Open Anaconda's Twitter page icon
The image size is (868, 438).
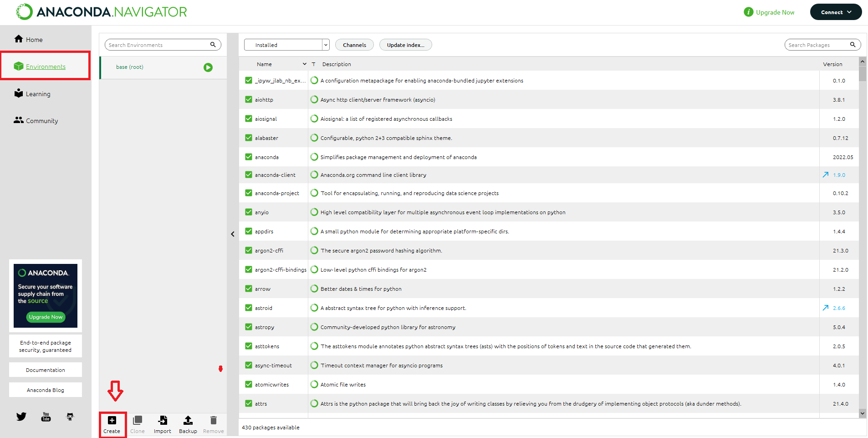click(21, 416)
